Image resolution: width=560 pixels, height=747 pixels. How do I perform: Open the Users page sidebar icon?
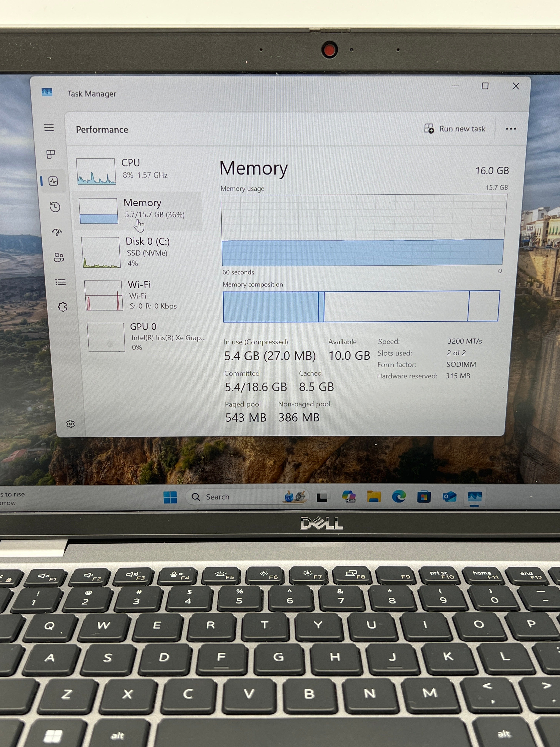pos(59,258)
